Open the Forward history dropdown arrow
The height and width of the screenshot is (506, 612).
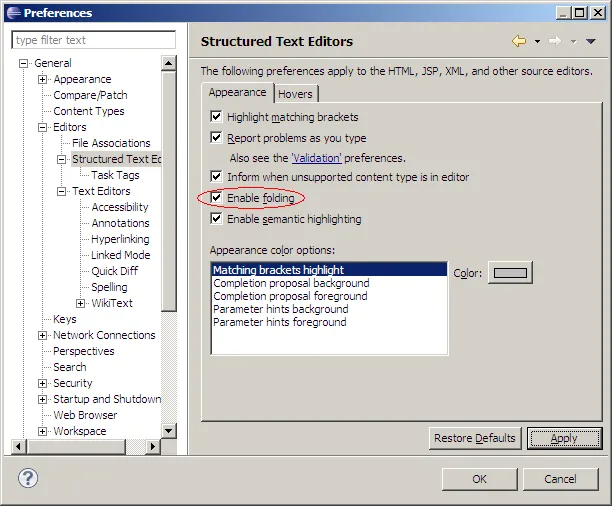point(573,41)
